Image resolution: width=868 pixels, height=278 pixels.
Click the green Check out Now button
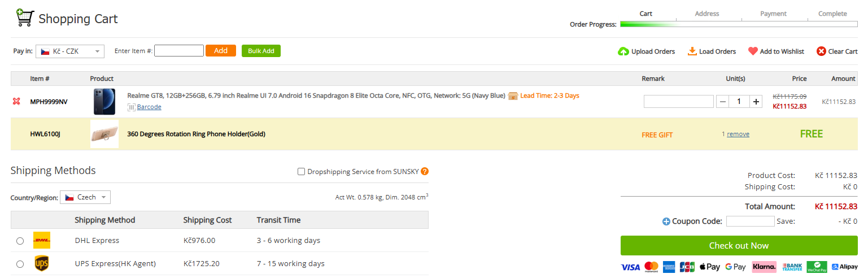coord(739,246)
